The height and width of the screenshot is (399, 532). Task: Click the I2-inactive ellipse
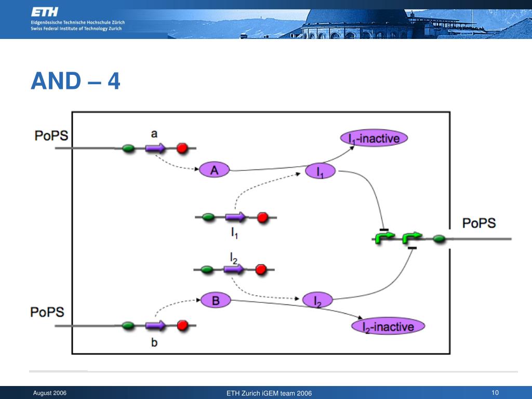388,326
